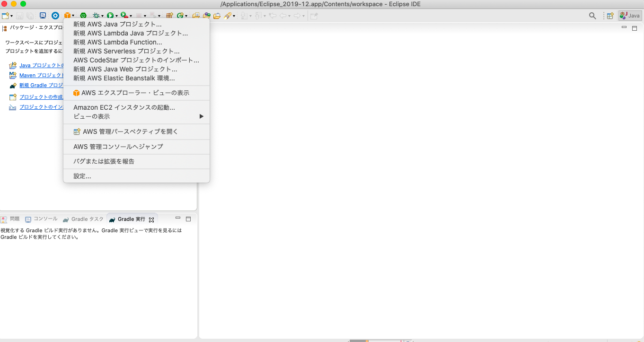Click the Debug bug icon

coord(96,16)
